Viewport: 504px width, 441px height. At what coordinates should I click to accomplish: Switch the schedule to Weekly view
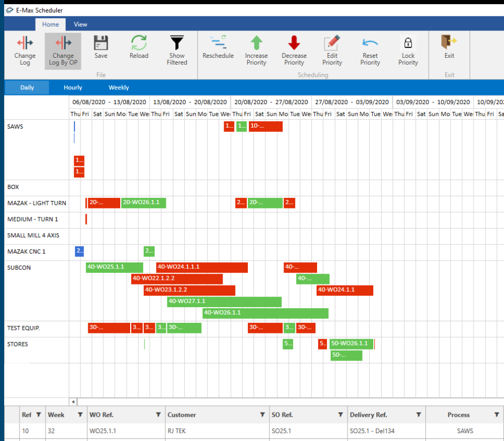point(118,87)
